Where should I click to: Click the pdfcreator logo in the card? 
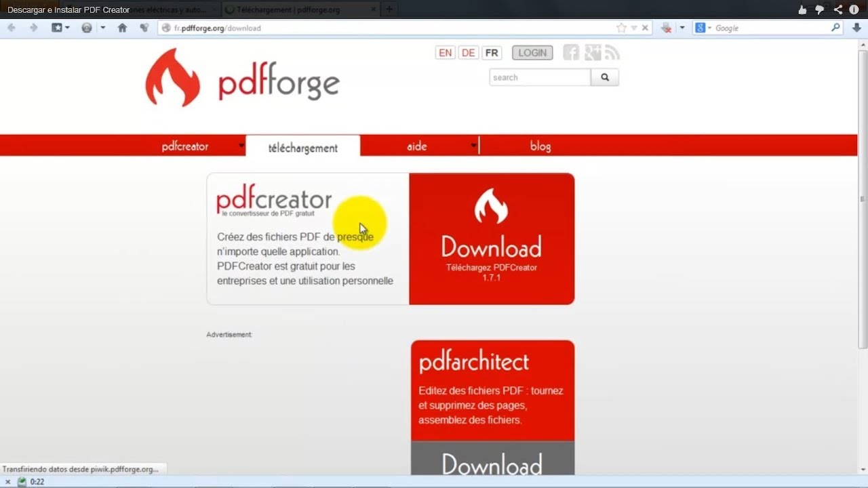coord(274,199)
